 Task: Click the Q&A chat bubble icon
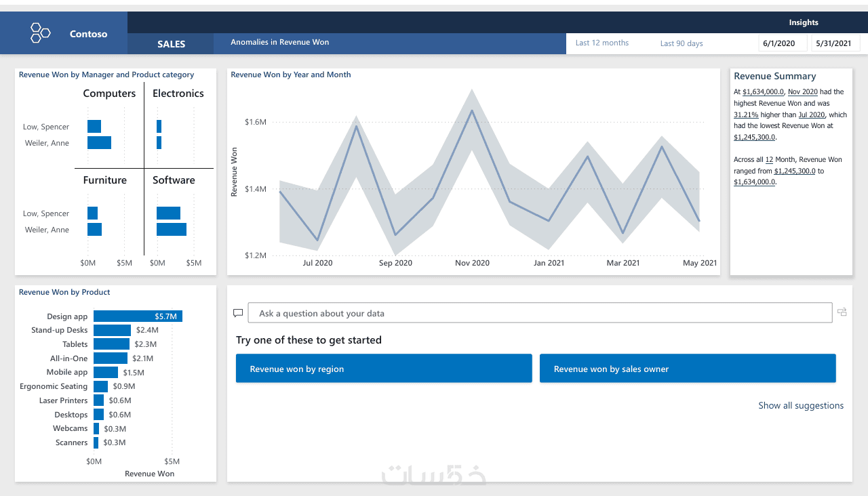[x=238, y=313]
